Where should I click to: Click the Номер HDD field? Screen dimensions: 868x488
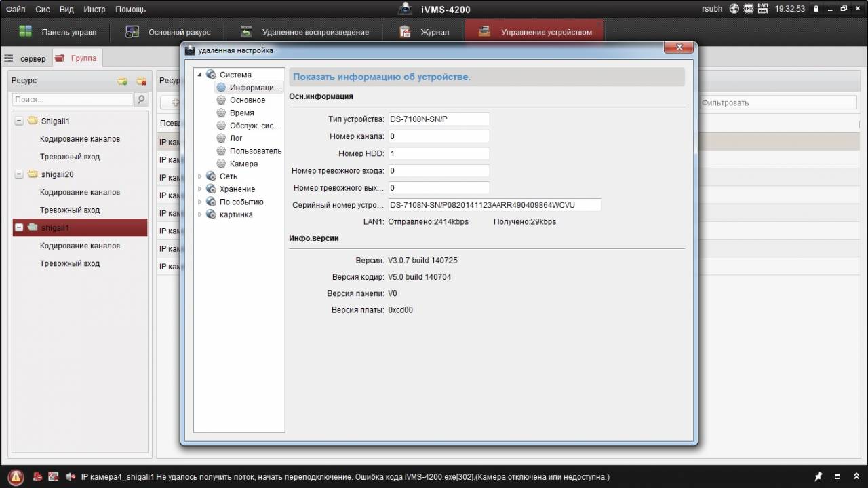point(438,153)
